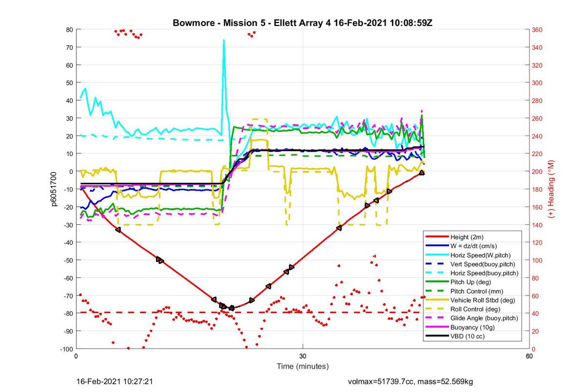Click the left axis tick label '-100'
Screen dimensions: 585x392
point(66,349)
